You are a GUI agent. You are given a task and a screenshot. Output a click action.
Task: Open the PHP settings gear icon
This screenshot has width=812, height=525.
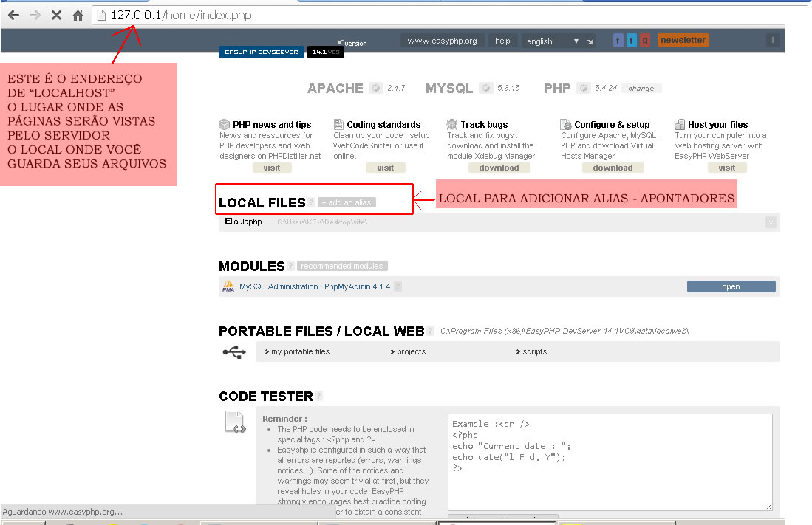(x=584, y=88)
